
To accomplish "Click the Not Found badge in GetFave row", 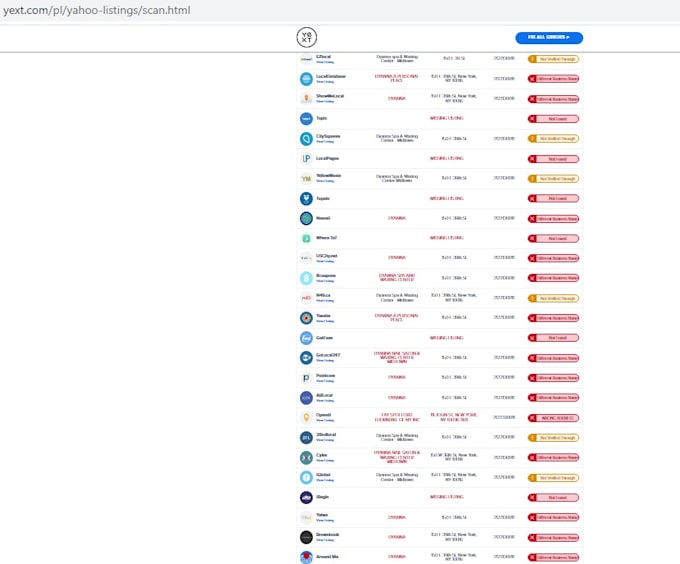I will point(553,338).
